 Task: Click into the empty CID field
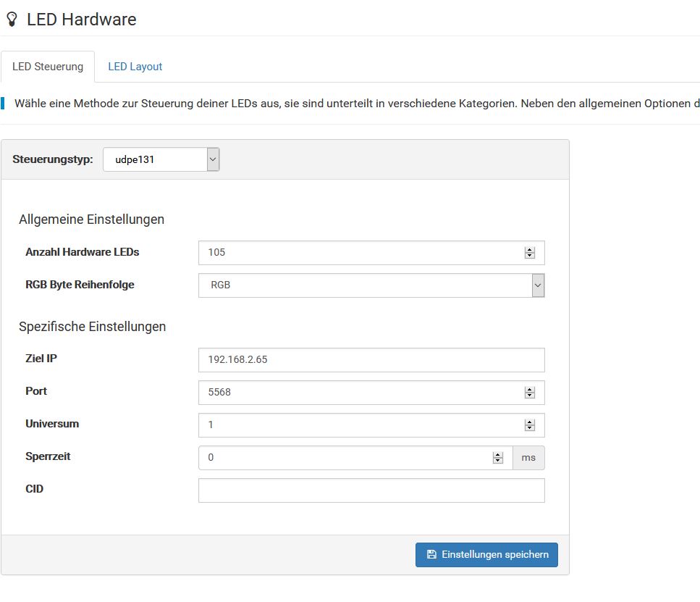tap(371, 490)
